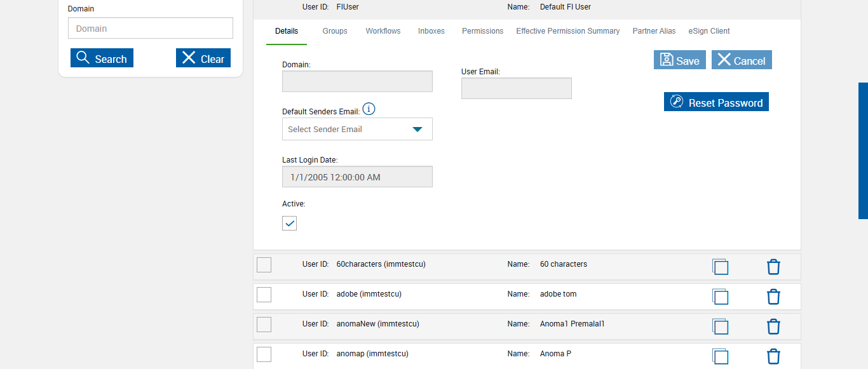This screenshot has width=868, height=369.
Task: Duplicate the anomaNew user entry
Action: click(x=720, y=326)
